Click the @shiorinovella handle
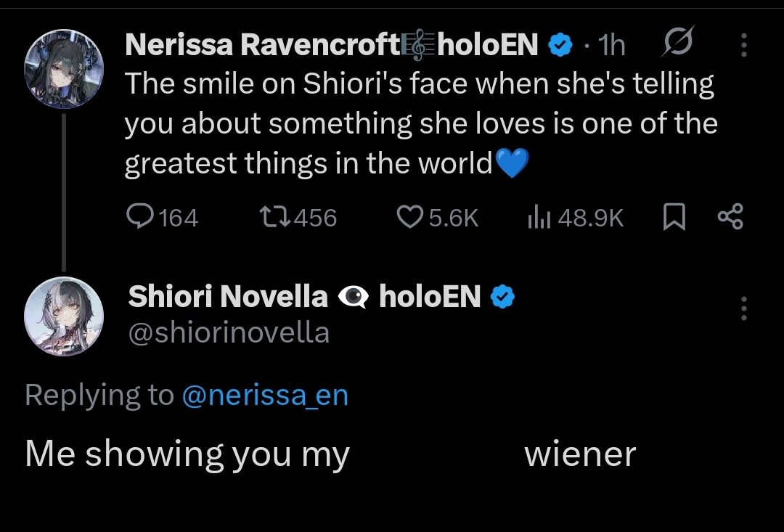The image size is (784, 532). pyautogui.click(x=229, y=332)
